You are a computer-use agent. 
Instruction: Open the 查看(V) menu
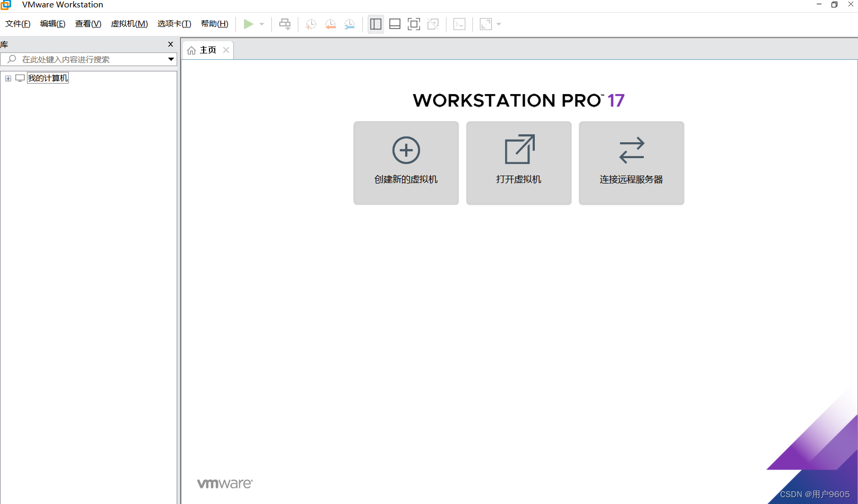(x=88, y=24)
